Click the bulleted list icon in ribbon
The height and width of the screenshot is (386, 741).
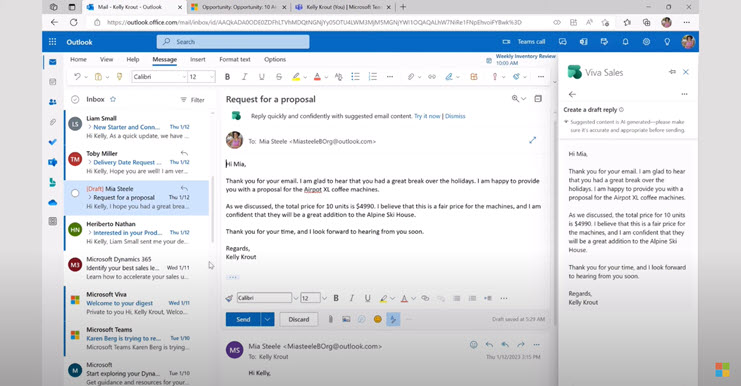[x=355, y=77]
